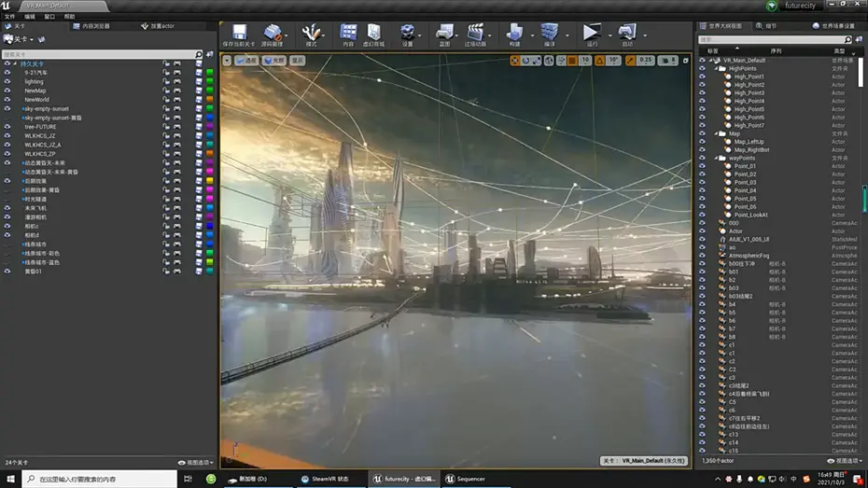Open camera speed 8 setting
Viewport: 868px width, 488px height.
tap(668, 61)
